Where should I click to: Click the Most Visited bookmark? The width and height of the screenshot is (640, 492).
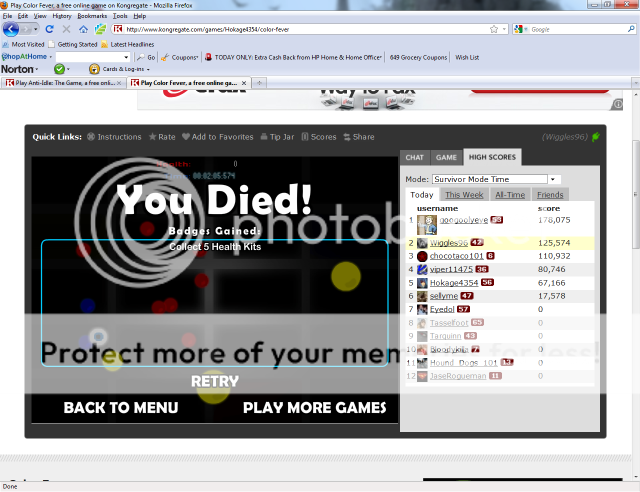(23, 44)
